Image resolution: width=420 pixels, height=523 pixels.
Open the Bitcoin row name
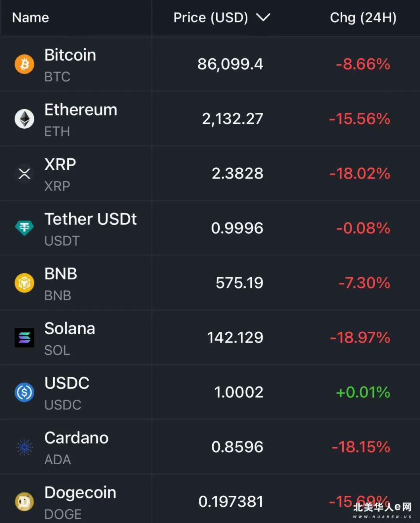tap(70, 55)
